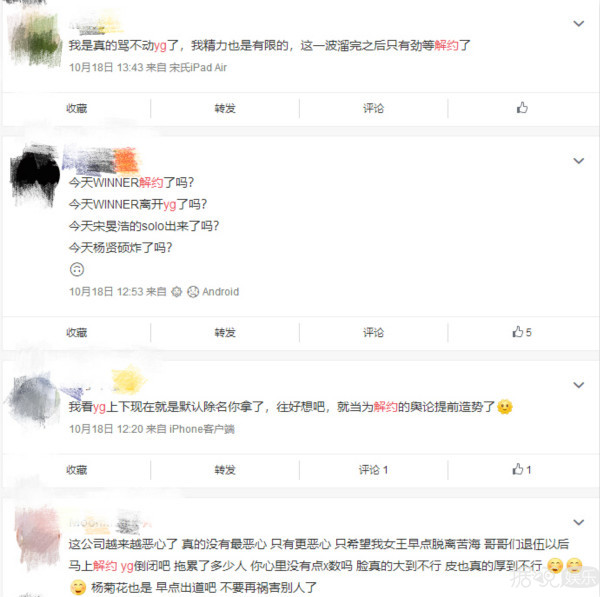The width and height of the screenshot is (600, 597).
Task: Click 评论 under the first post
Action: point(373,109)
